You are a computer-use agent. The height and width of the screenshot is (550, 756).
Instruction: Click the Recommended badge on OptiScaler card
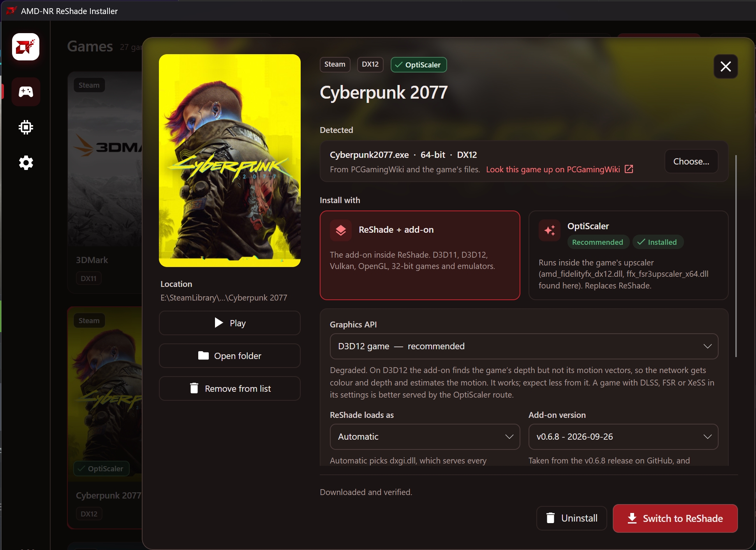click(598, 242)
